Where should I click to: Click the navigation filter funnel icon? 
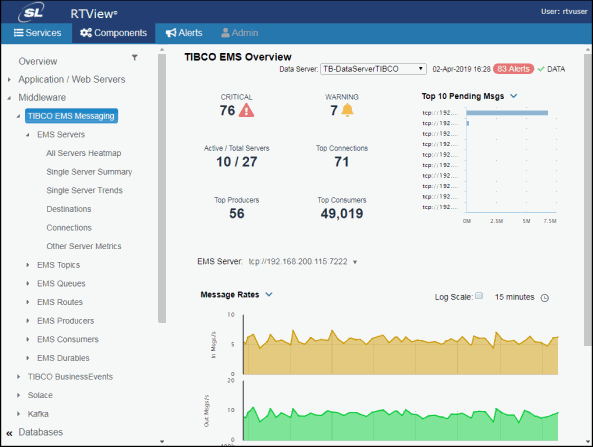(134, 57)
